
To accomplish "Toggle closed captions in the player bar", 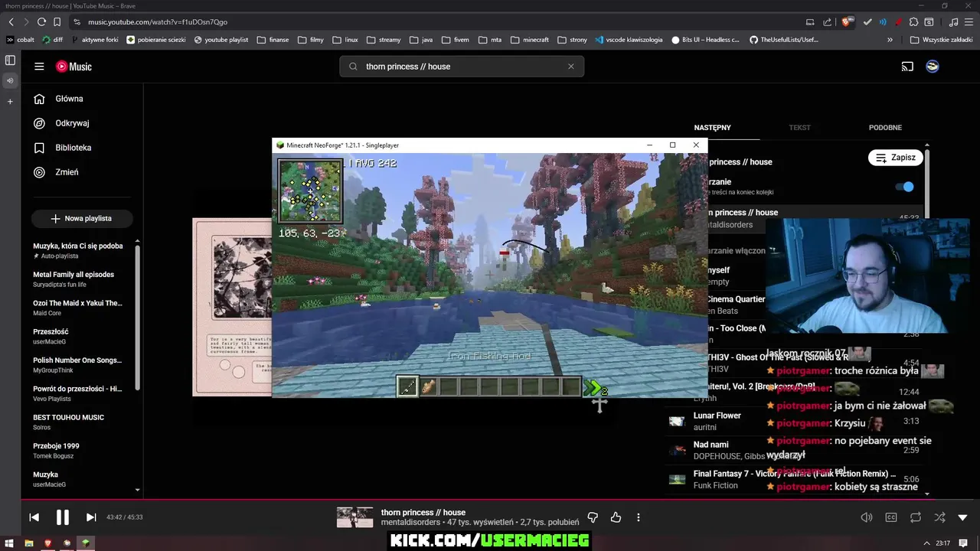I will coord(891,517).
